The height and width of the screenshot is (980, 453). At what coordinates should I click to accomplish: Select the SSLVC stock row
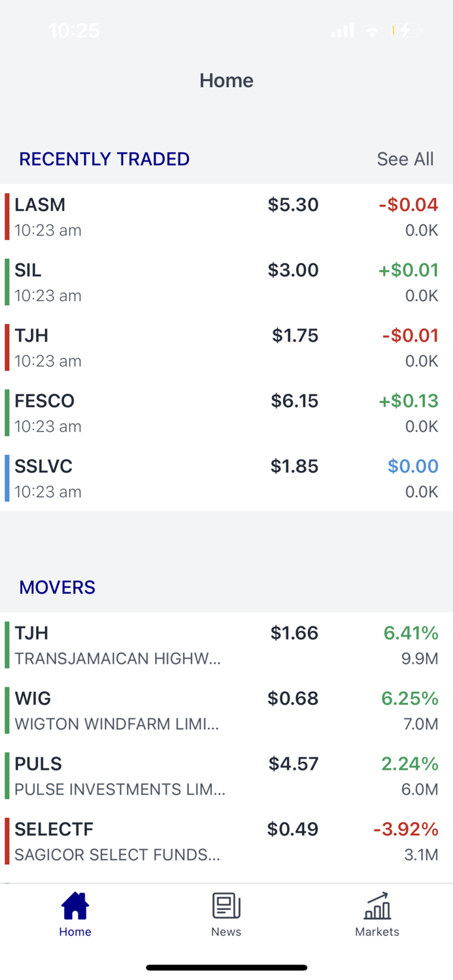[x=226, y=478]
